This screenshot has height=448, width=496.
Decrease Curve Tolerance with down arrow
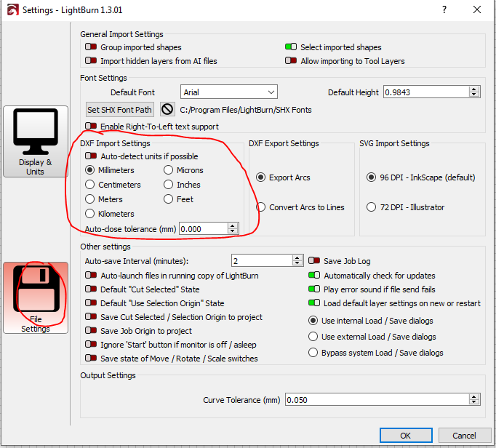[x=474, y=402]
